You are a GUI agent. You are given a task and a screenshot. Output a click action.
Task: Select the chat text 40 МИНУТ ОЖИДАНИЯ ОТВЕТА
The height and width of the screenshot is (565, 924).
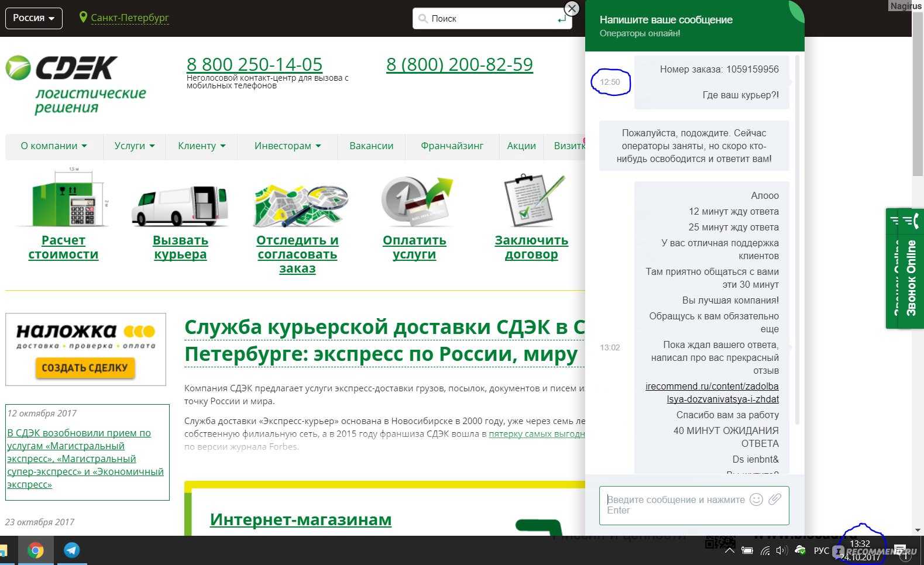click(726, 437)
